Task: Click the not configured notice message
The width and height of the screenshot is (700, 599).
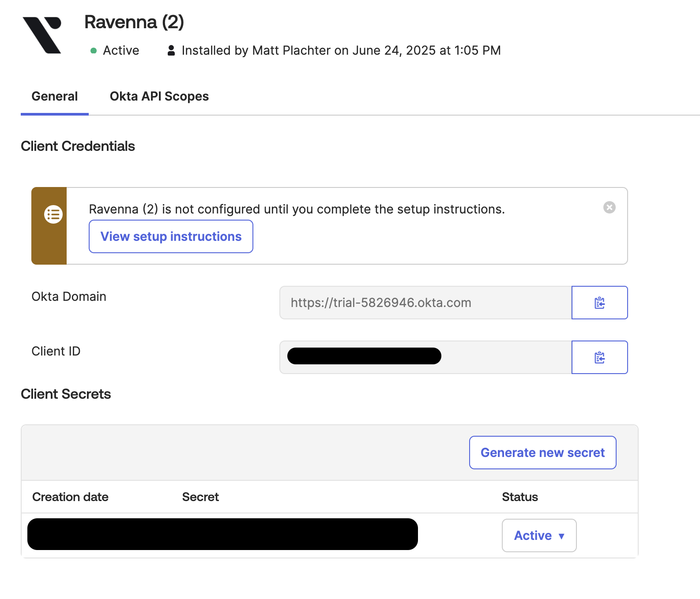Action: coord(297,209)
